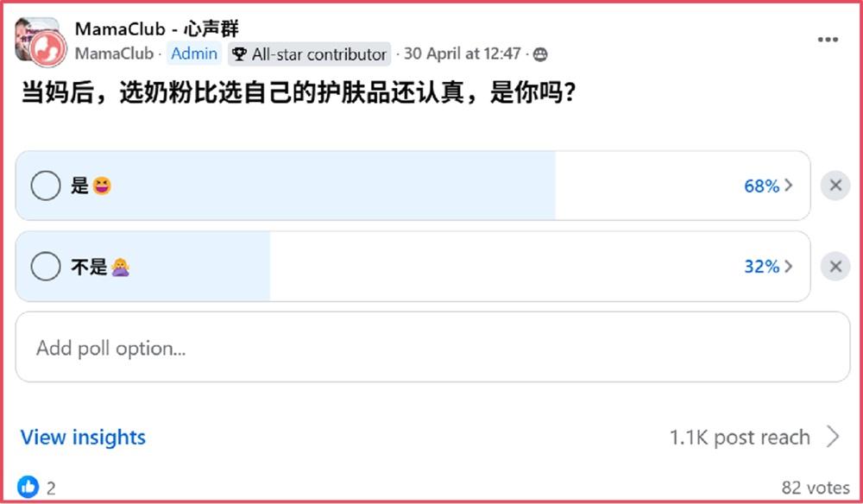Expand voters list for 32% result
Viewport: 863px width, 504px height.
coord(768,267)
